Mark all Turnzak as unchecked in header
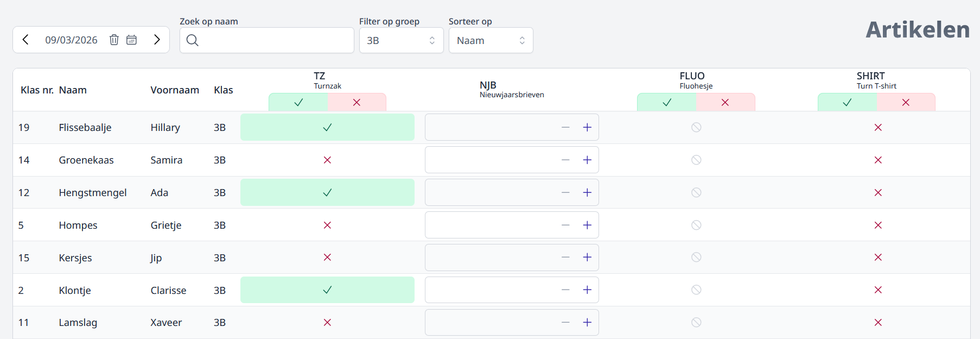The width and height of the screenshot is (980, 339). pyautogui.click(x=357, y=102)
